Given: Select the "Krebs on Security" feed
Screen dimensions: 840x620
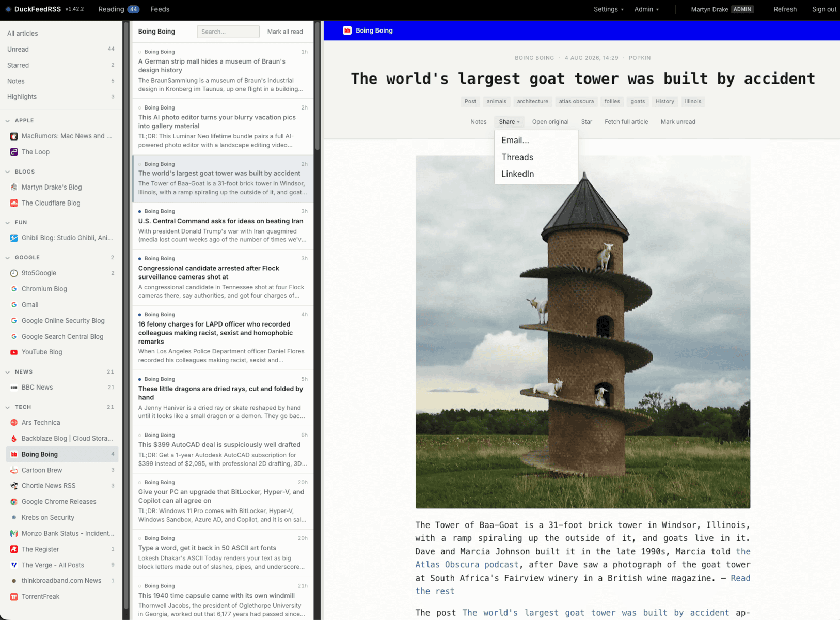Looking at the screenshot, I should [x=61, y=518].
